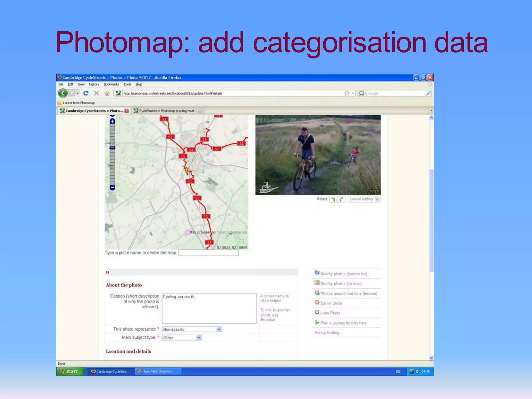Click the "Location and details" heading

(128, 351)
